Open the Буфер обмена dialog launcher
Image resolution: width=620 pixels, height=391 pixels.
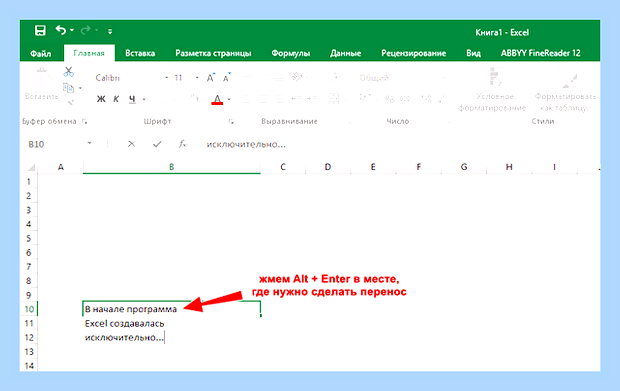click(x=84, y=122)
